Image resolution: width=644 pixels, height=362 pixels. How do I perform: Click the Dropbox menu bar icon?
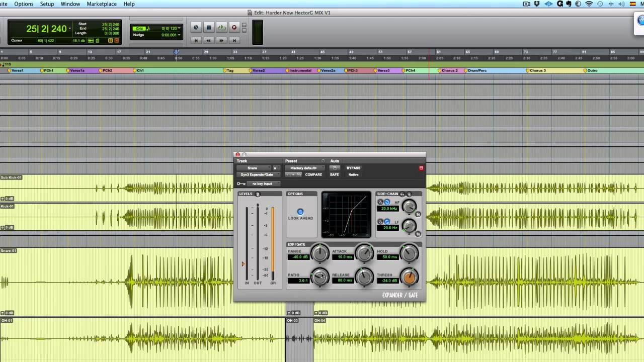[x=537, y=4]
